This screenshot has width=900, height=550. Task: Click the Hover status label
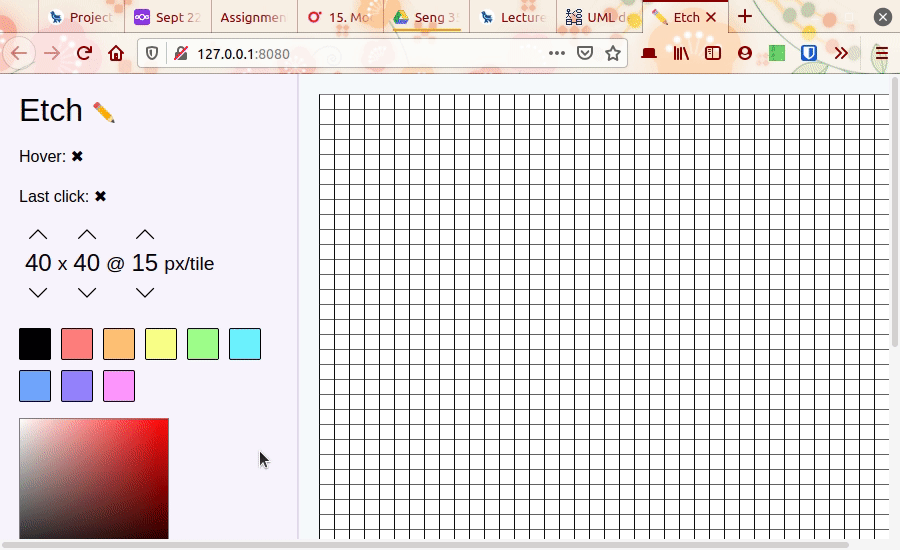pyautogui.click(x=42, y=156)
